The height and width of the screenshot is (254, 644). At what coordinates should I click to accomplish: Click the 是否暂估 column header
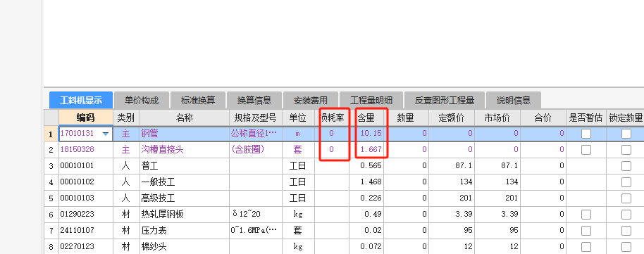pyautogui.click(x=586, y=118)
